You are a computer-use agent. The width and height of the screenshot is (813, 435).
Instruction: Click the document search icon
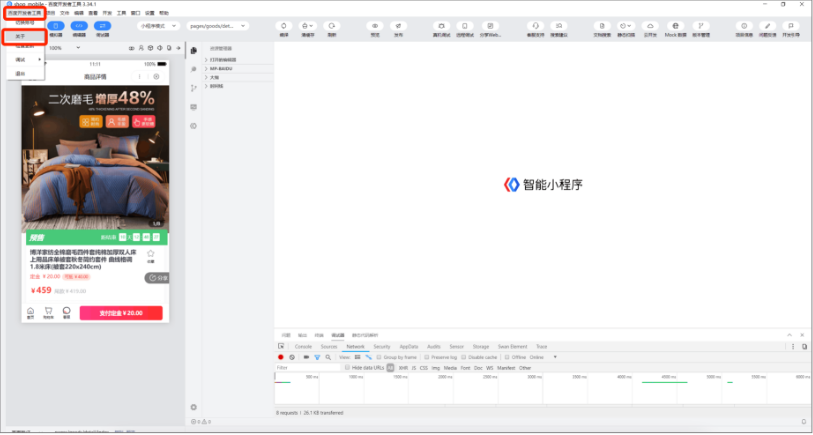click(602, 26)
